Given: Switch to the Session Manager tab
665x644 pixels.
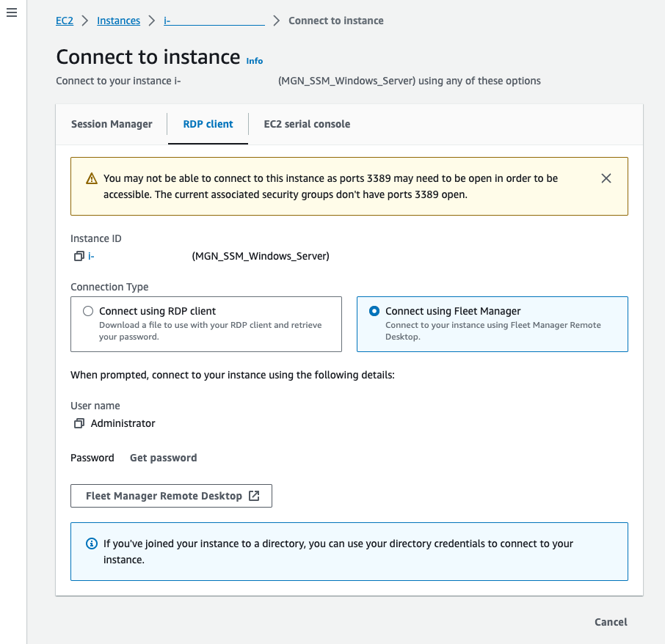Looking at the screenshot, I should (x=112, y=124).
